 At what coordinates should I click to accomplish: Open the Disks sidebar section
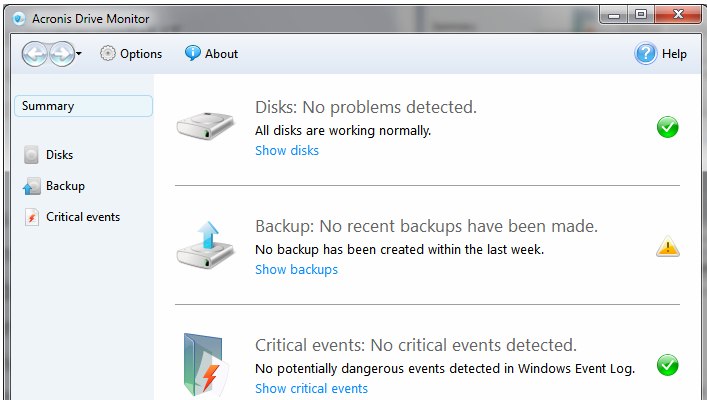point(59,155)
